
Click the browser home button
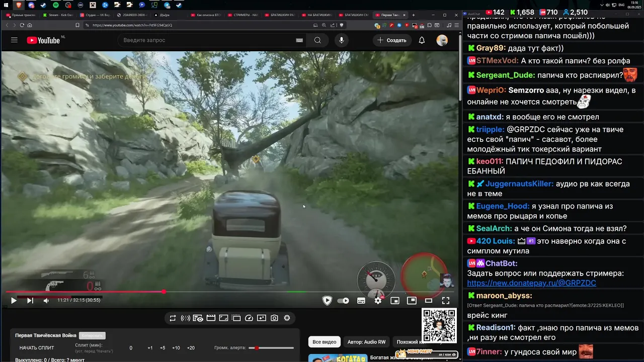point(30,25)
